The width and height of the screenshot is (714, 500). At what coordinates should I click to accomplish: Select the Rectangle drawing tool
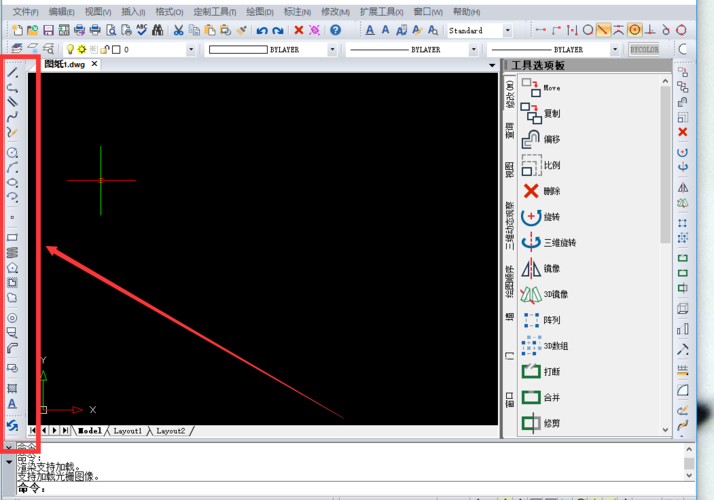12,237
